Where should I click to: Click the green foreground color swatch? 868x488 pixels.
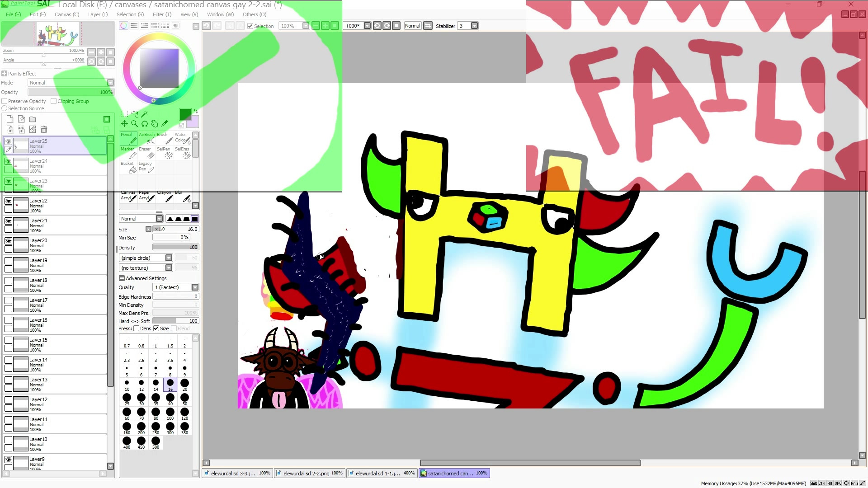coord(184,114)
